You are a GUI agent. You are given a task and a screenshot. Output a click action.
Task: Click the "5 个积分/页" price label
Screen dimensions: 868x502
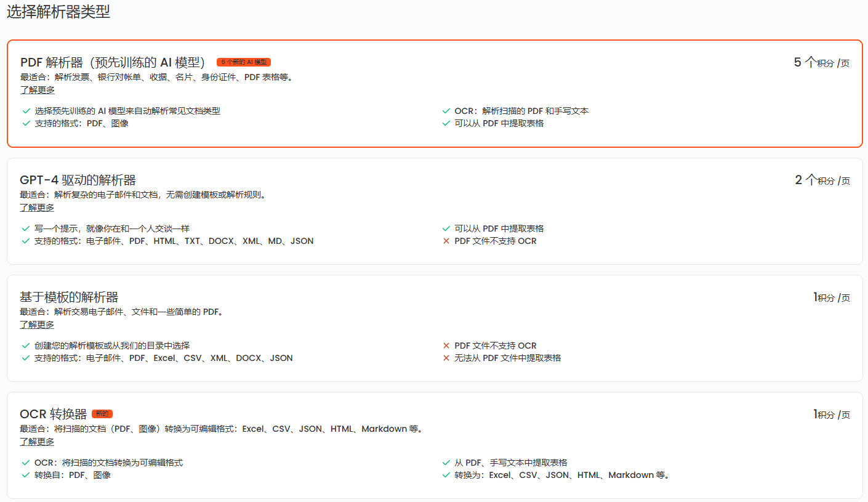[821, 63]
